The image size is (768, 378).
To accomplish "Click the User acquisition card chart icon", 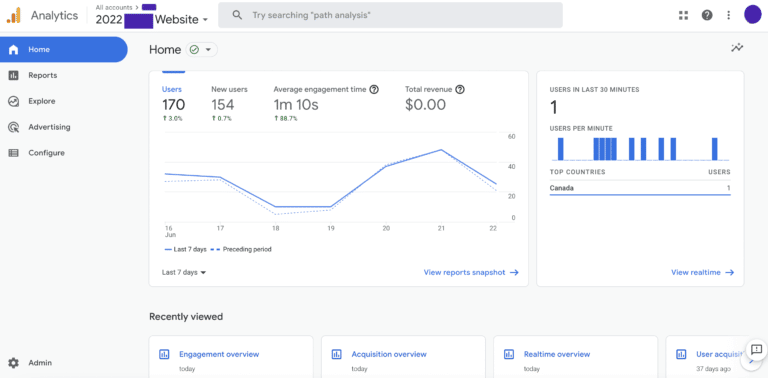I will (x=681, y=354).
